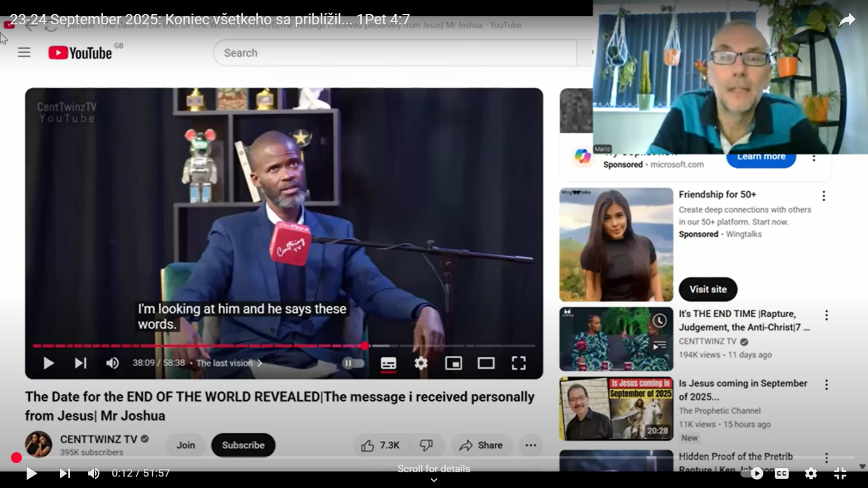Open options menu for microsoft.com sponsored ad
Viewport: 868px width, 488px height.
pos(814,158)
